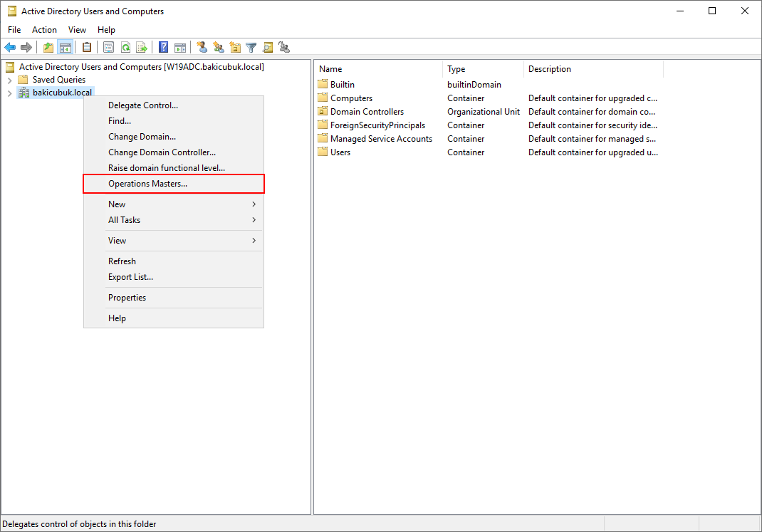762x532 pixels.
Task: Create a new group with the toolbar icon
Action: (219, 47)
